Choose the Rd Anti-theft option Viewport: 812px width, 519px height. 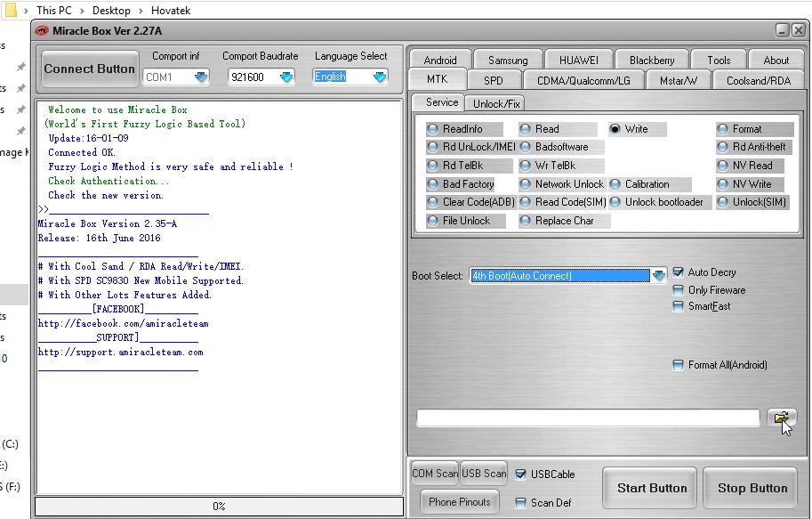[x=723, y=147]
